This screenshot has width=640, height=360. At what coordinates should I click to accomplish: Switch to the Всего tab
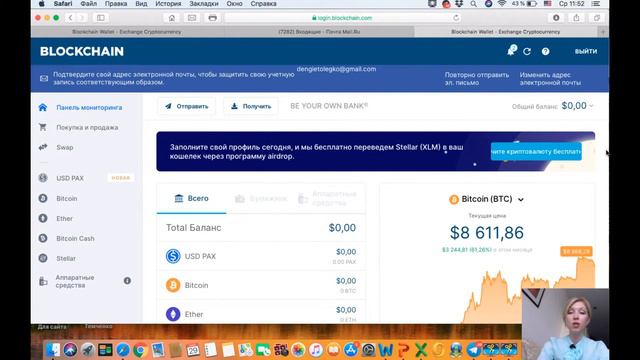pos(191,198)
